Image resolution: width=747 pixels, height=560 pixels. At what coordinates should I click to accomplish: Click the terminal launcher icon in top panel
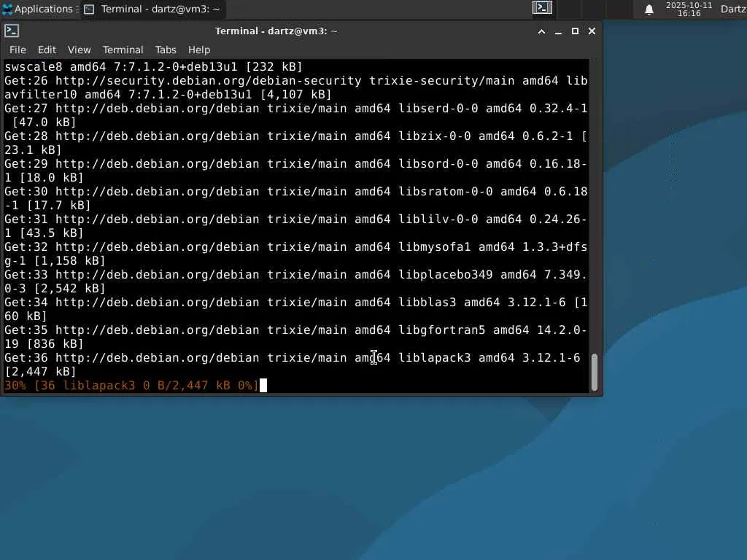pos(542,7)
